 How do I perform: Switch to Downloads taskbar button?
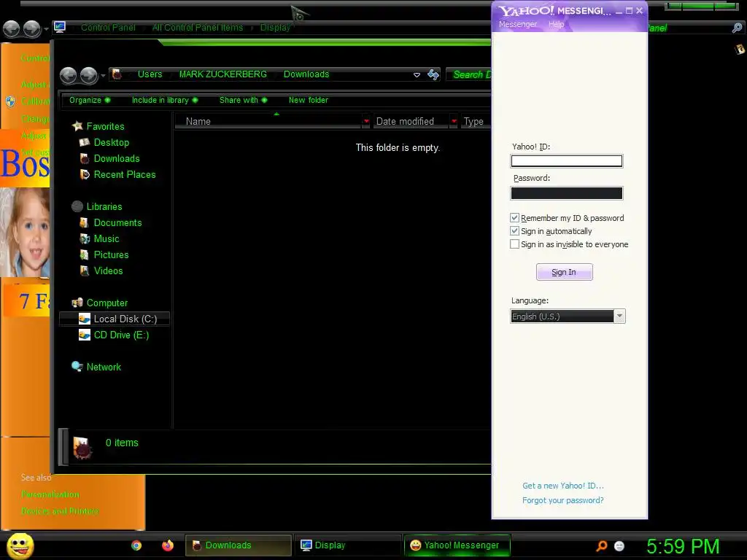pyautogui.click(x=239, y=545)
